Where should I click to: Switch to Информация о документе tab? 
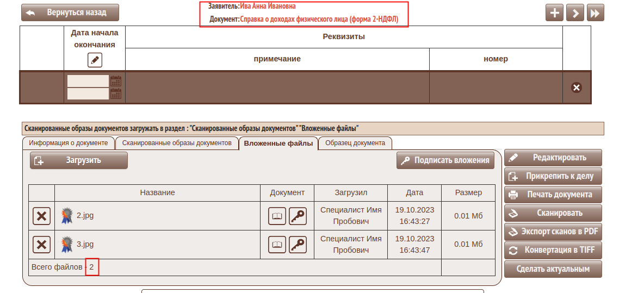click(69, 143)
